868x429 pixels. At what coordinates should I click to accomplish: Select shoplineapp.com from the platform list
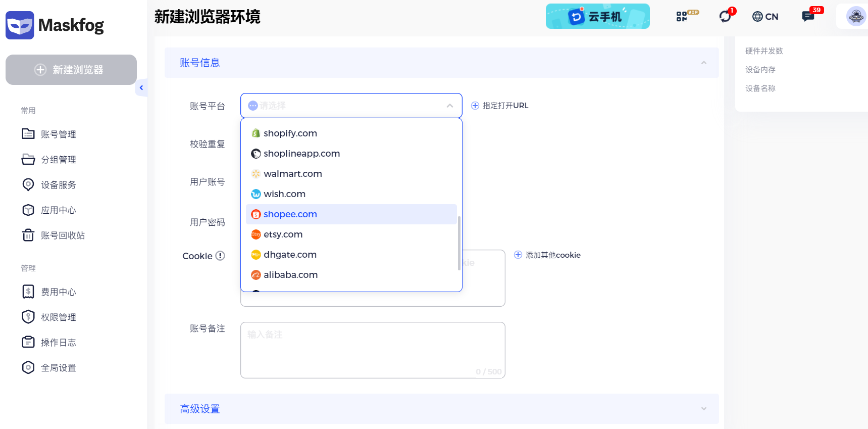coord(351,154)
